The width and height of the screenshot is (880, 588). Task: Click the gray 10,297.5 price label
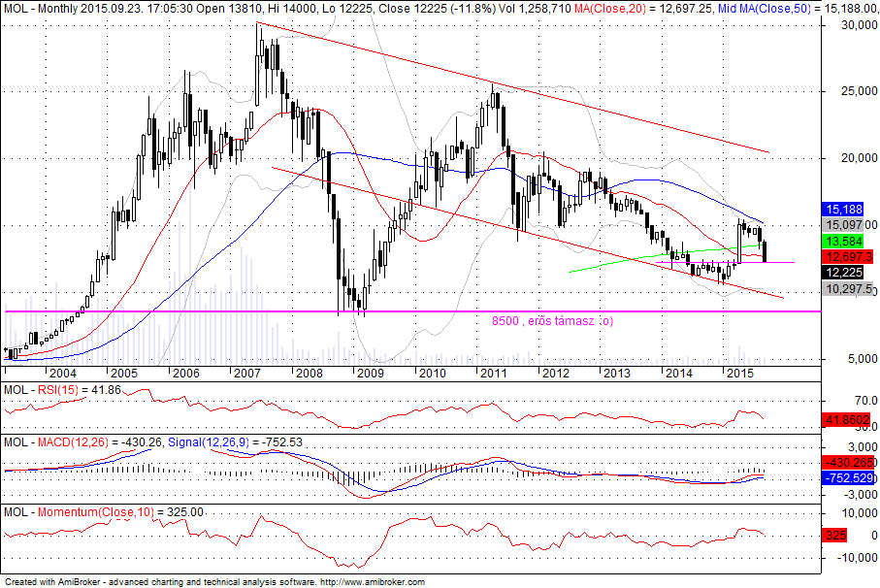[847, 288]
